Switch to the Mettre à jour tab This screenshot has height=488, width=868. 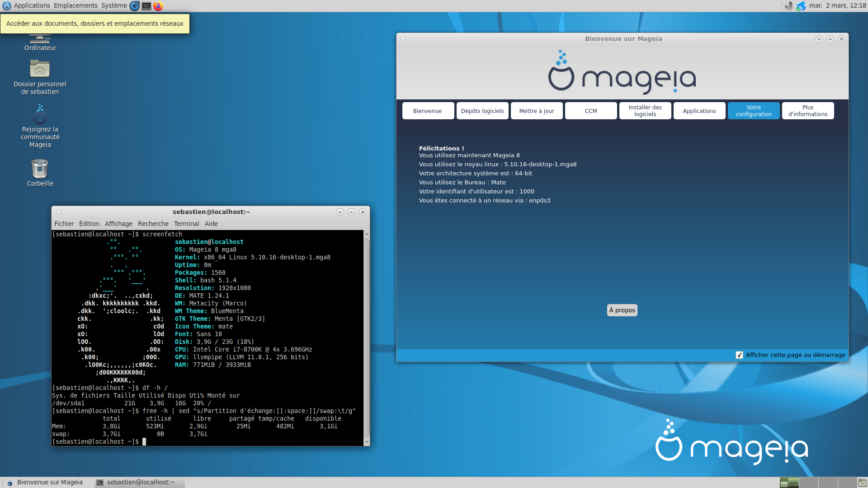point(537,111)
